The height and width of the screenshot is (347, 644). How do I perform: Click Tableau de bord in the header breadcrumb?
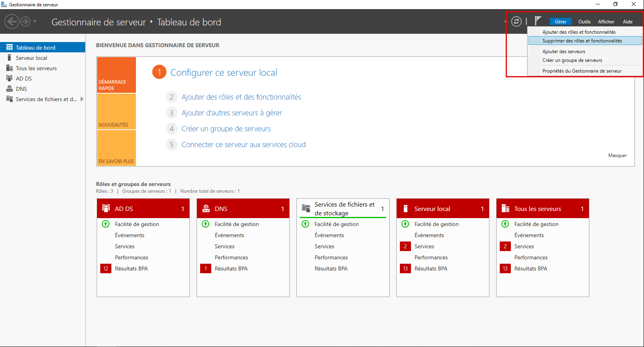pyautogui.click(x=189, y=22)
